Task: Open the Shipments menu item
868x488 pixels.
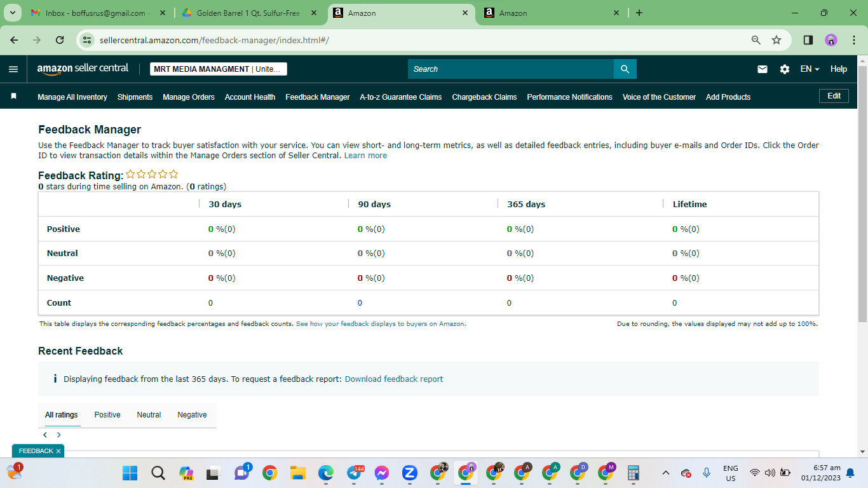Action: (x=135, y=97)
